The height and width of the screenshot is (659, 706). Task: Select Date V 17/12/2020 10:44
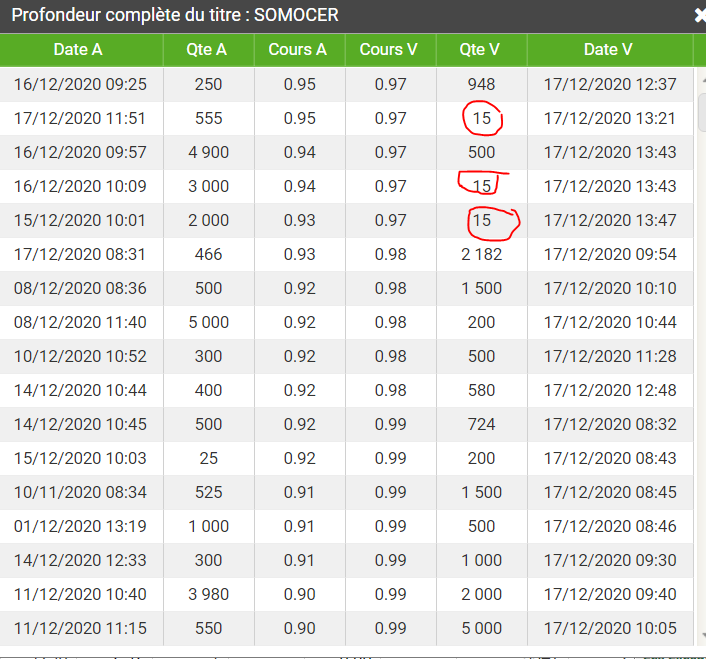[610, 322]
